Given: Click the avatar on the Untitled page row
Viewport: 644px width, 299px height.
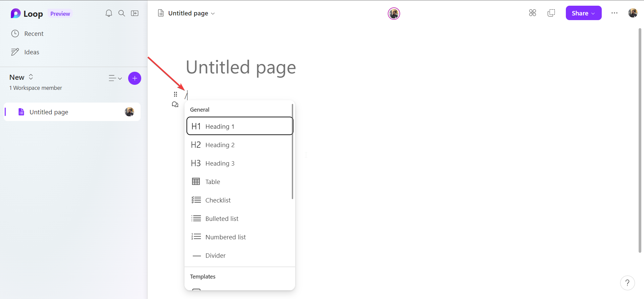Looking at the screenshot, I should click(x=129, y=112).
